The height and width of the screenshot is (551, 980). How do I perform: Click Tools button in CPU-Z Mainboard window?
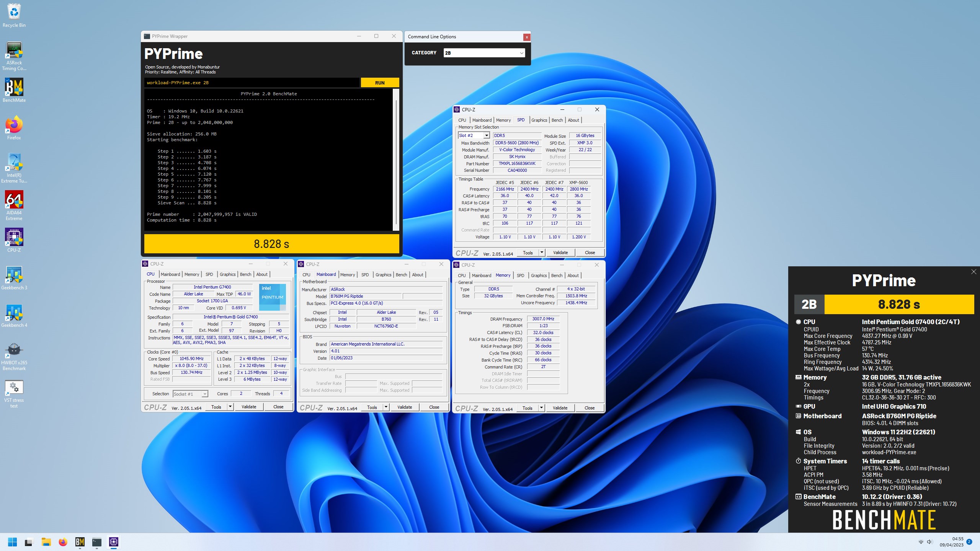[372, 407]
